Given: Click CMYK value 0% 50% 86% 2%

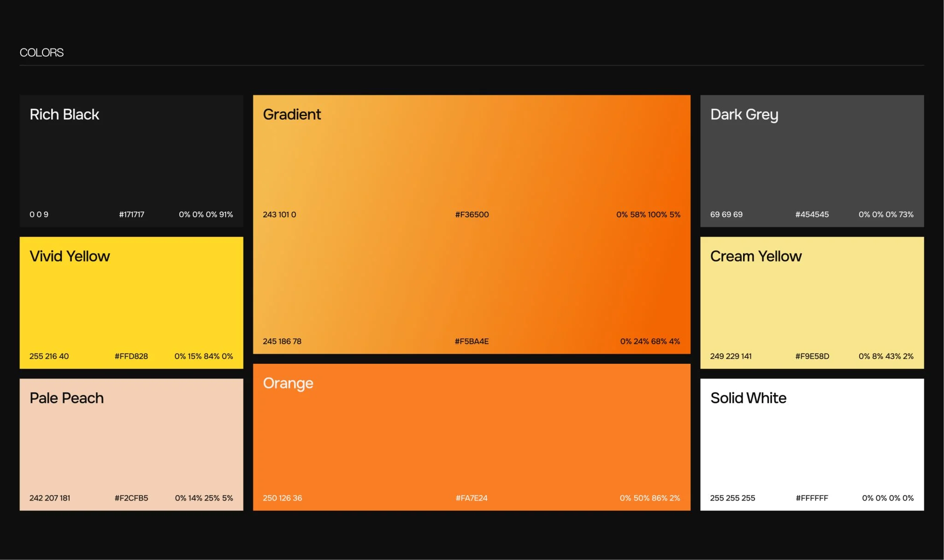Looking at the screenshot, I should 650,498.
